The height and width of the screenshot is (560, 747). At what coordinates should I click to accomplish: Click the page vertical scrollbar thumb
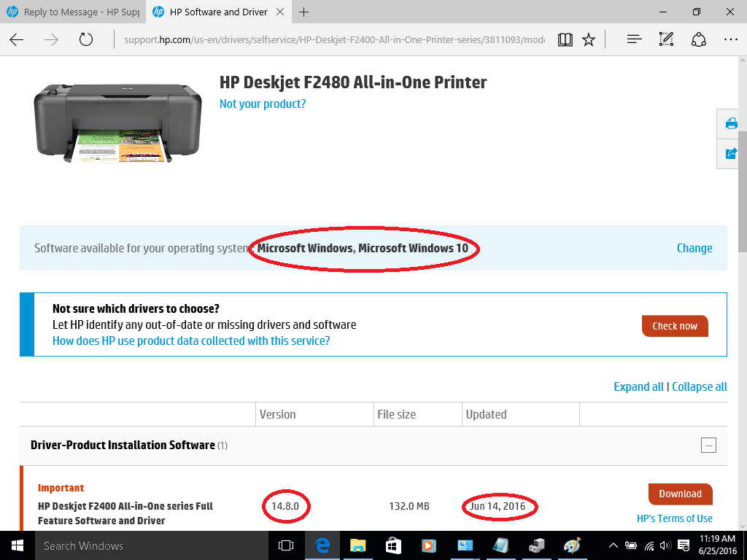[742, 190]
